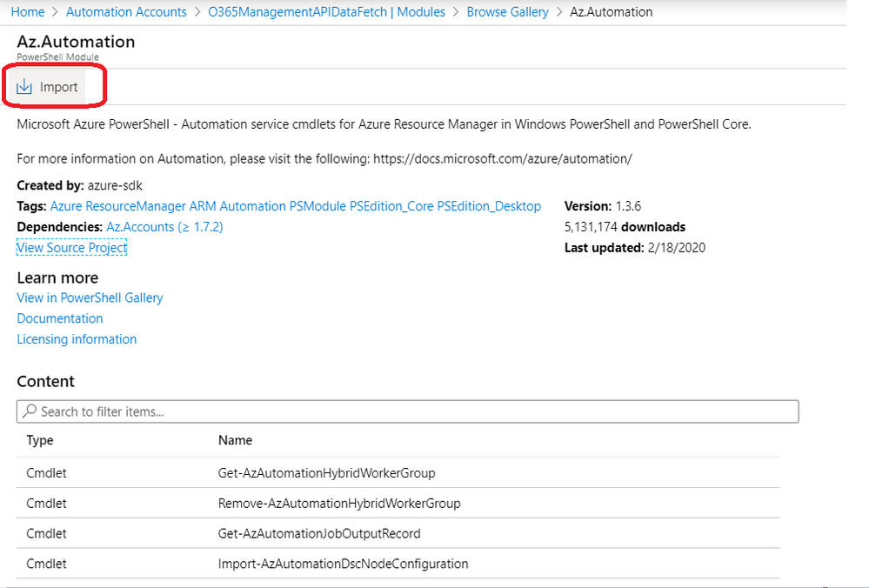
Task: Click the Azure tag link
Action: click(x=66, y=206)
